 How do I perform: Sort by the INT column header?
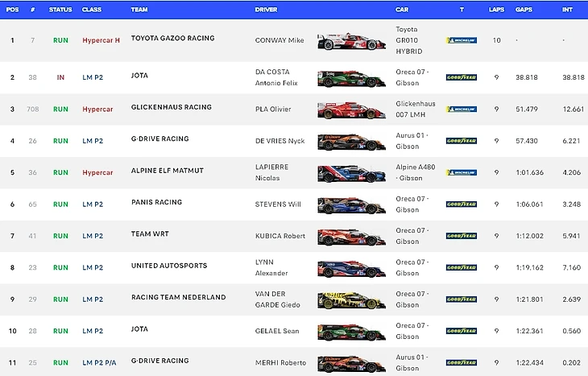(x=567, y=10)
